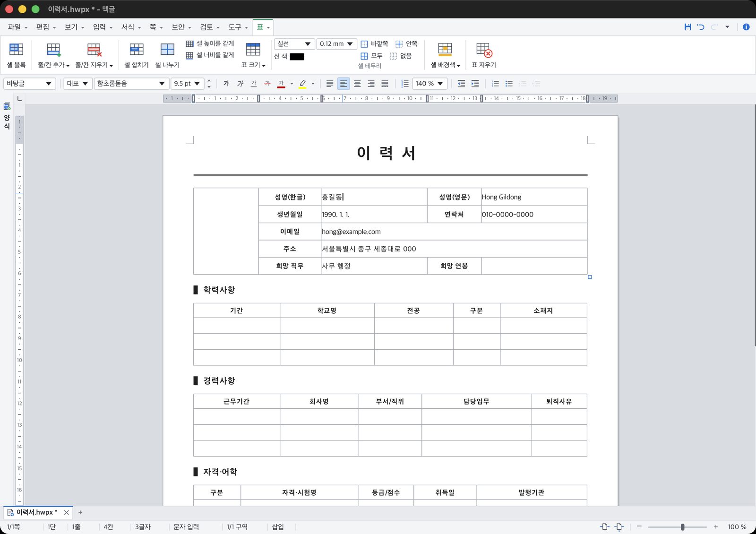Toggle strikethrough text formatting
Viewport: 756px width, 534px height.
click(267, 84)
